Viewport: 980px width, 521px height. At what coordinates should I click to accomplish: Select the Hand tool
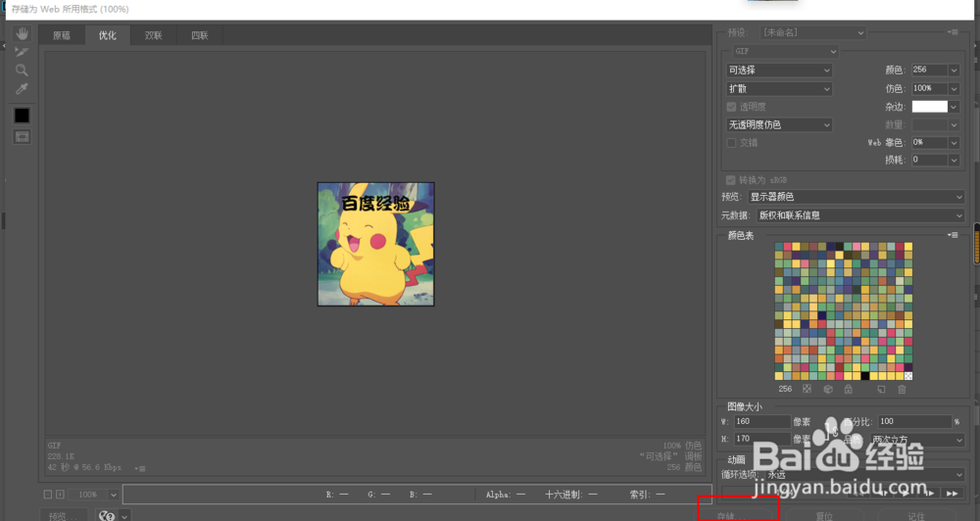(x=22, y=33)
